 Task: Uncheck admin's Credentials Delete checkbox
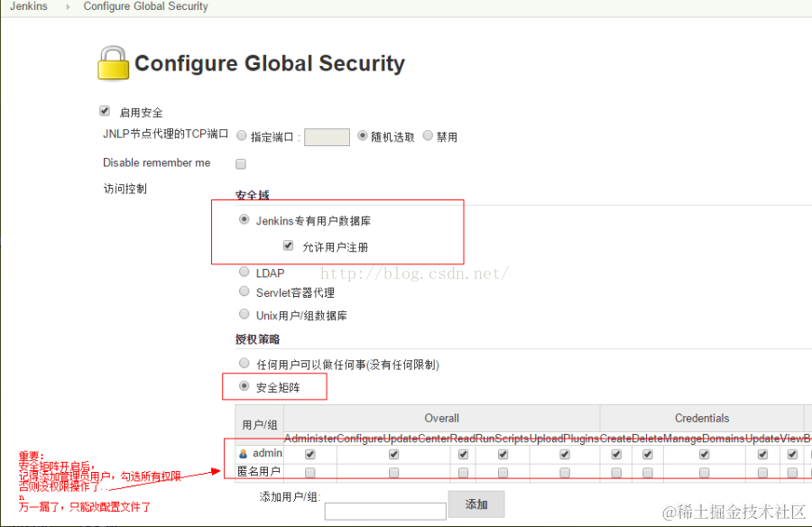point(647,455)
